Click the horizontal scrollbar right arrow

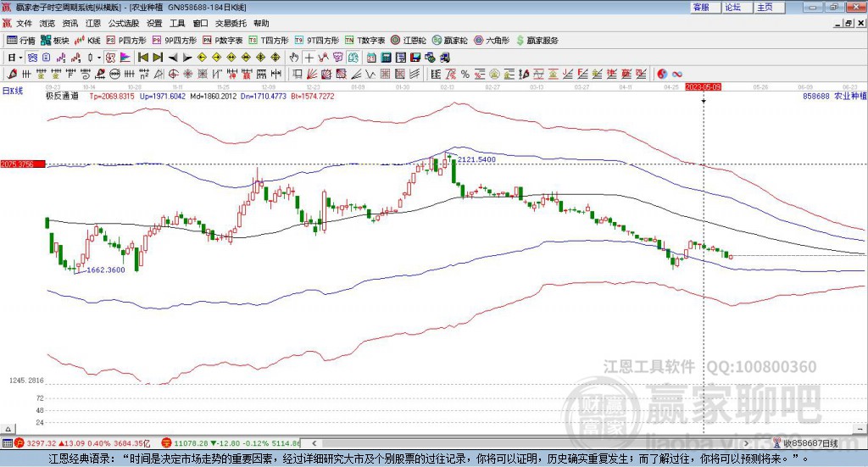click(x=746, y=443)
